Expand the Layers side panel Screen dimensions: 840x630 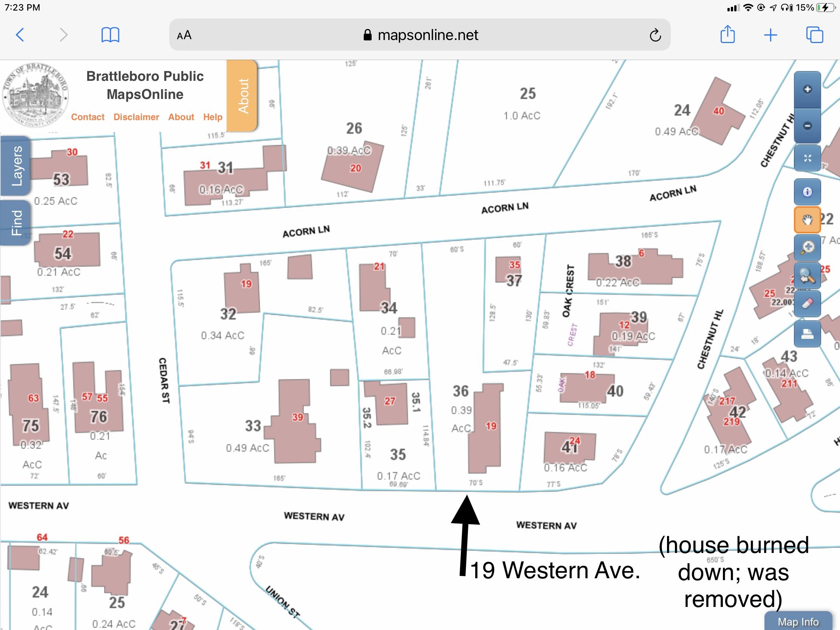(16, 165)
